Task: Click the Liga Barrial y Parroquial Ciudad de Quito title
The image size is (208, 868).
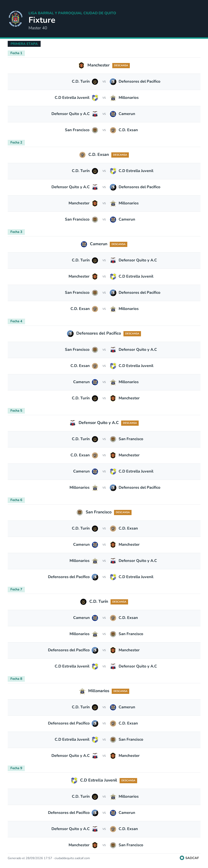Action: coord(72,13)
